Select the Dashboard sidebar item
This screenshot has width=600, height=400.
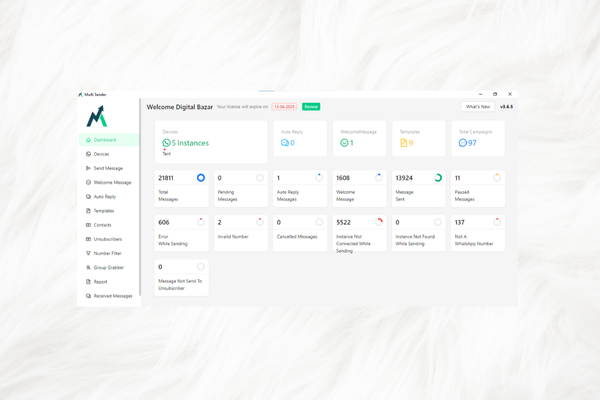click(105, 140)
